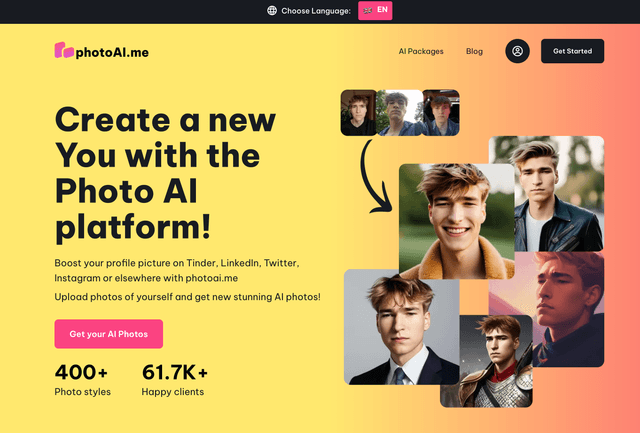This screenshot has width=640, height=433.
Task: Go to the Blog page
Action: coord(474,51)
